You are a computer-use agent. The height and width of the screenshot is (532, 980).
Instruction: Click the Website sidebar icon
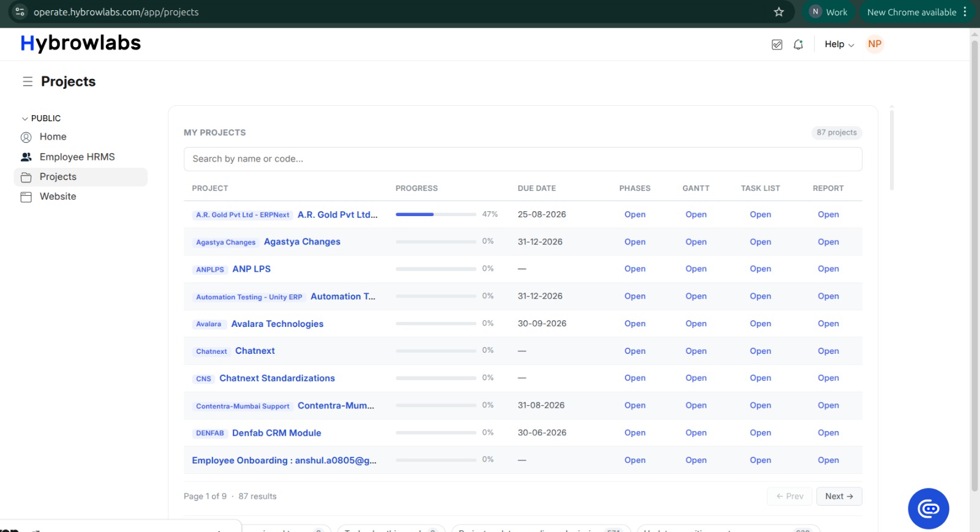point(26,197)
